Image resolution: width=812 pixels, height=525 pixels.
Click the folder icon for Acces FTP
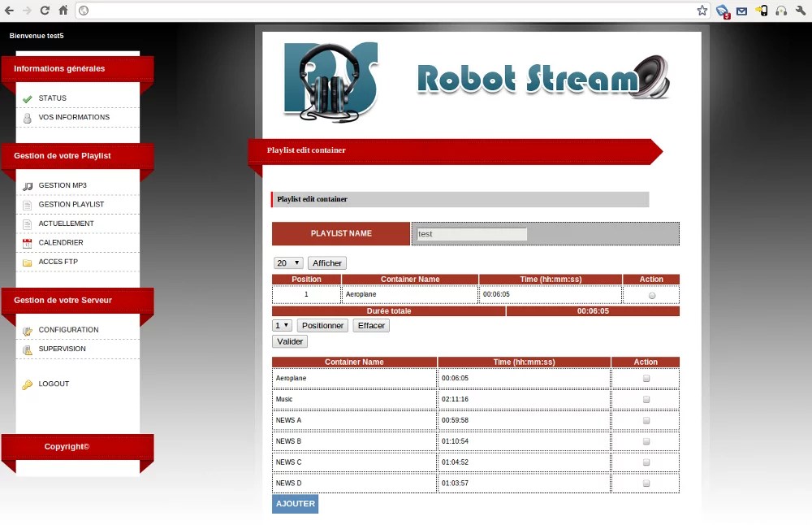27,262
